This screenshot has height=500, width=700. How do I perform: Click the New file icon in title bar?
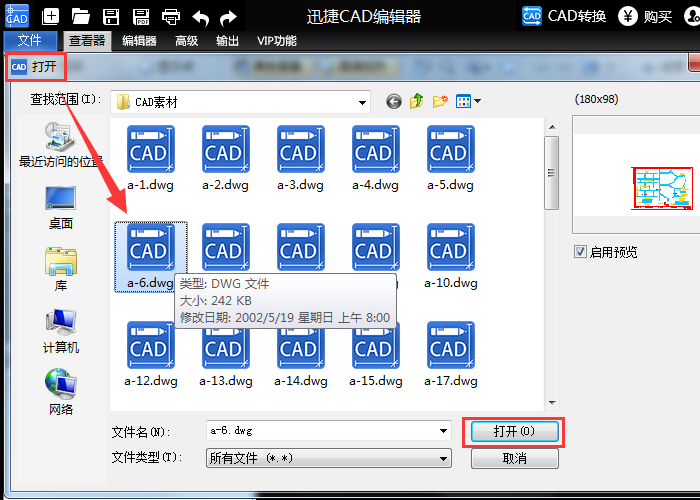tap(50, 17)
